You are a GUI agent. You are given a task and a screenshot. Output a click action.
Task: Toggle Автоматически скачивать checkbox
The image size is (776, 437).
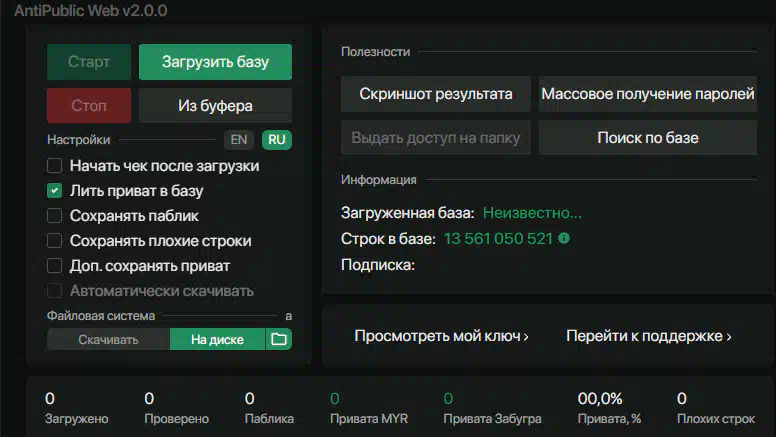[54, 291]
